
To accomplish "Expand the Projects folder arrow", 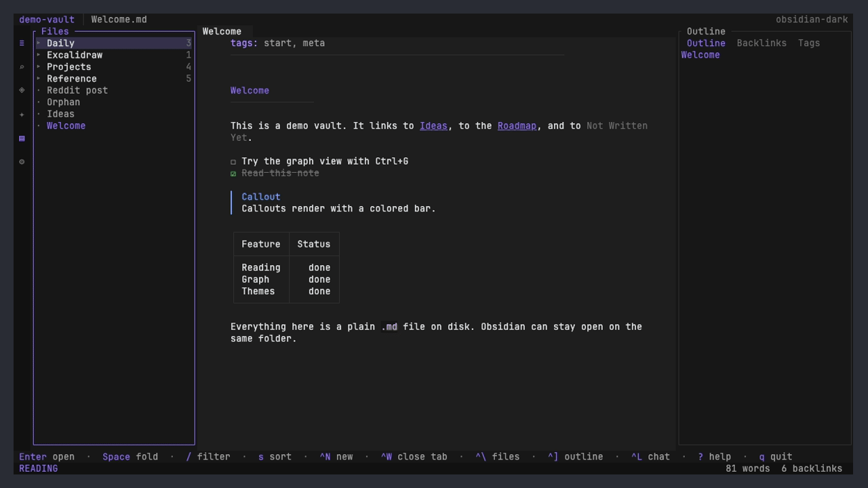I will 39,66.
